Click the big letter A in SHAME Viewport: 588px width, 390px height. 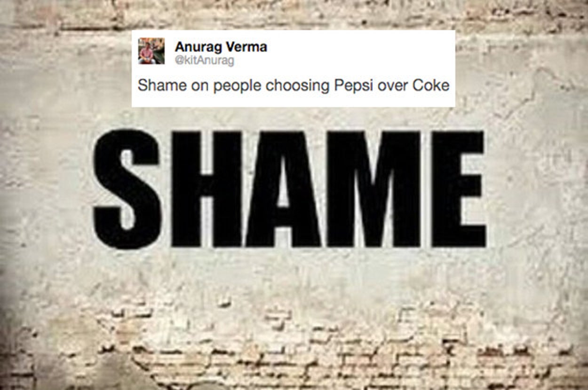point(283,189)
